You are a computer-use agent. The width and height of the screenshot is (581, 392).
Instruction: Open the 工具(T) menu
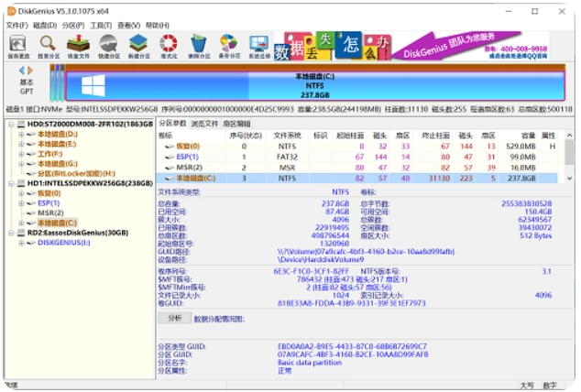(x=101, y=25)
